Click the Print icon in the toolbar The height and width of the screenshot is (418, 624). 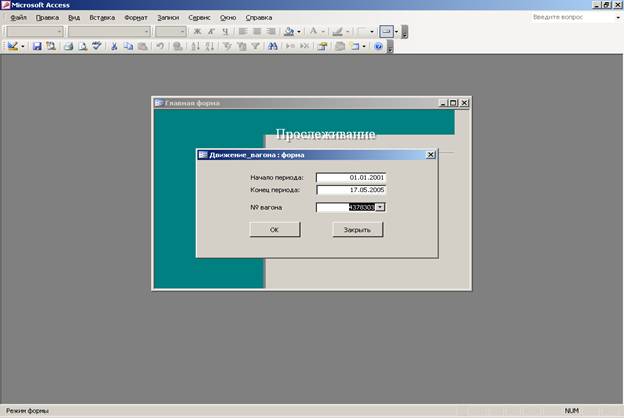click(x=67, y=46)
